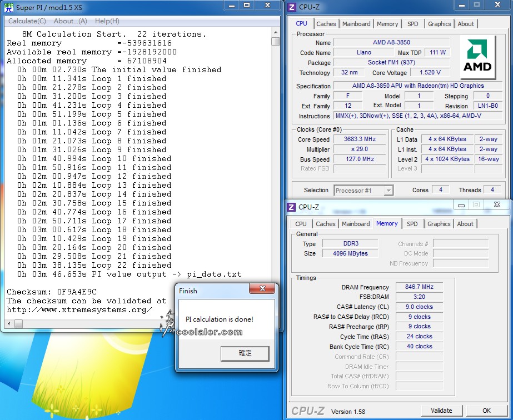513x420 pixels.
Task: Click the Loop 22 finished line
Action: click(x=94, y=266)
